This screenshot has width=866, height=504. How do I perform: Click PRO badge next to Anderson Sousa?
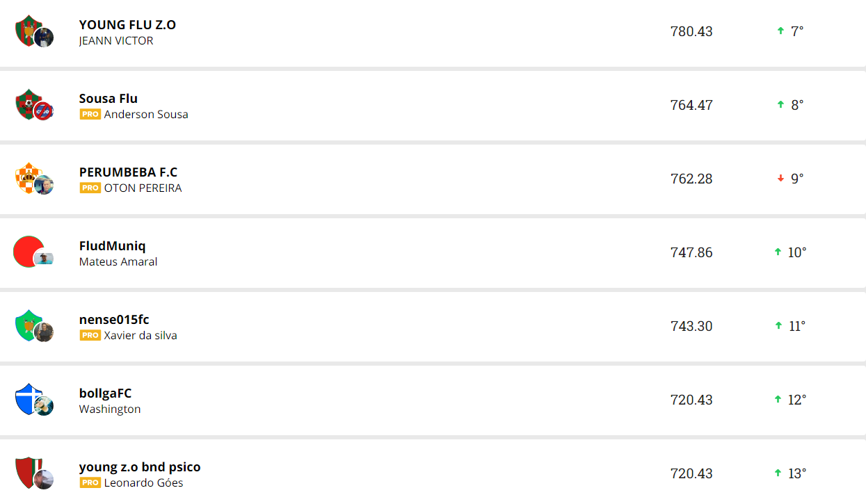pyautogui.click(x=90, y=114)
